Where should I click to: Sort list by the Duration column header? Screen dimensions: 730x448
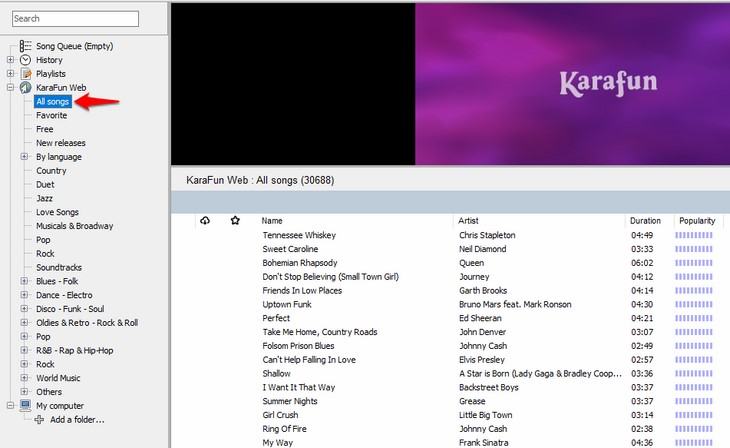645,221
